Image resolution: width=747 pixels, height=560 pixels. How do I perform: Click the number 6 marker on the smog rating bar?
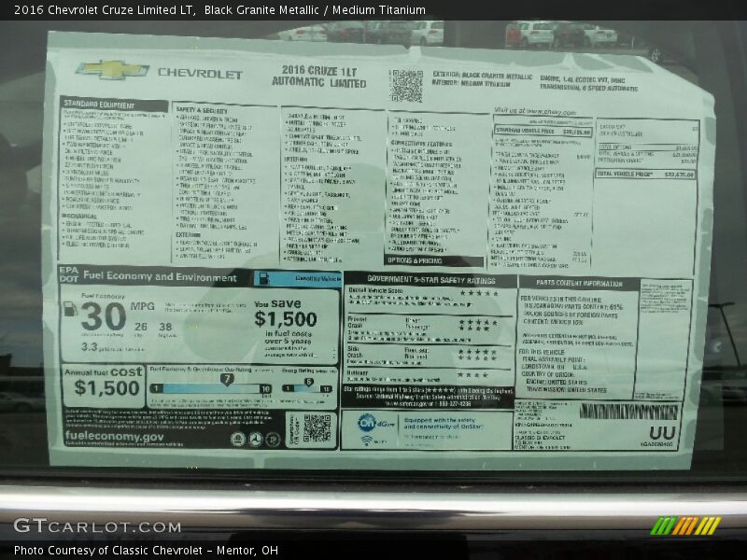[309, 382]
